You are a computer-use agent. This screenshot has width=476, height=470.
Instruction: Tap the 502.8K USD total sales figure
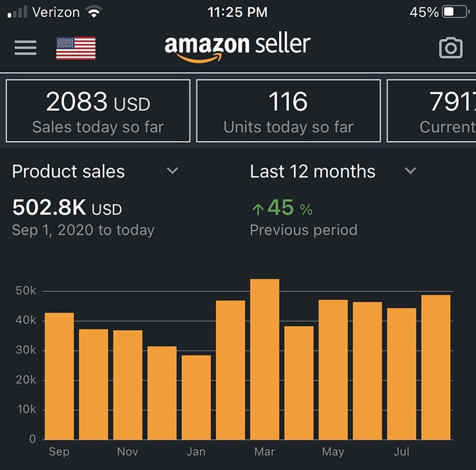(67, 209)
